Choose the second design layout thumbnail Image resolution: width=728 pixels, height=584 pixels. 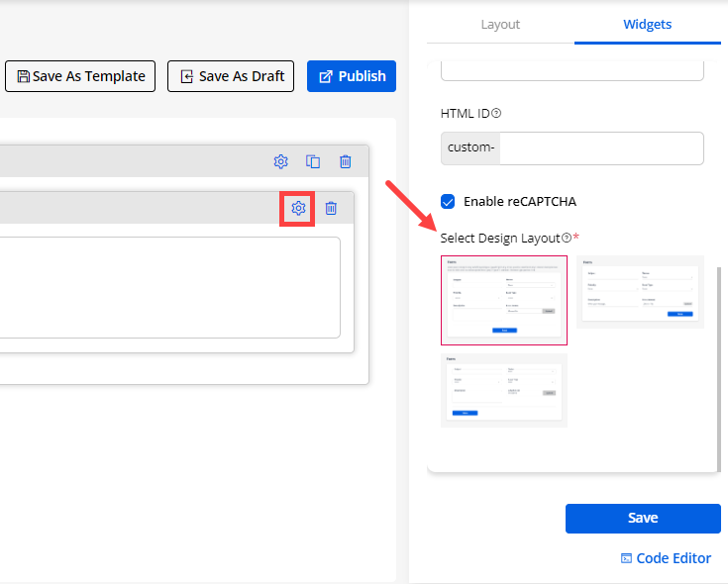(x=640, y=292)
